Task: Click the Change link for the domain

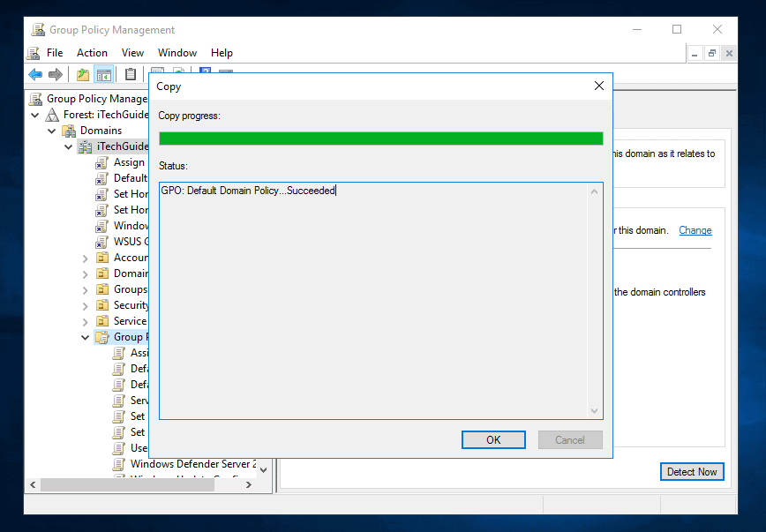Action: tap(695, 230)
